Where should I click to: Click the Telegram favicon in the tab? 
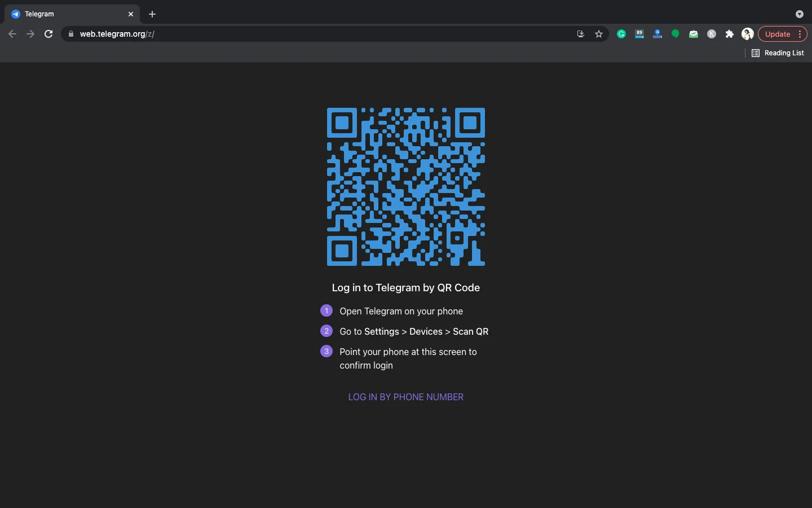pyautogui.click(x=16, y=14)
